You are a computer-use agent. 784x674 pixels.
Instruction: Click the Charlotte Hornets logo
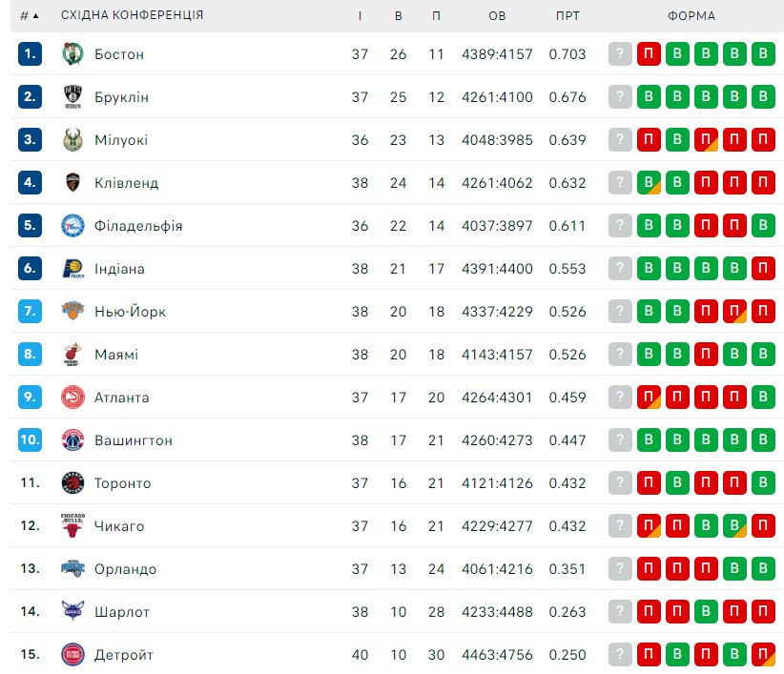coord(72,611)
